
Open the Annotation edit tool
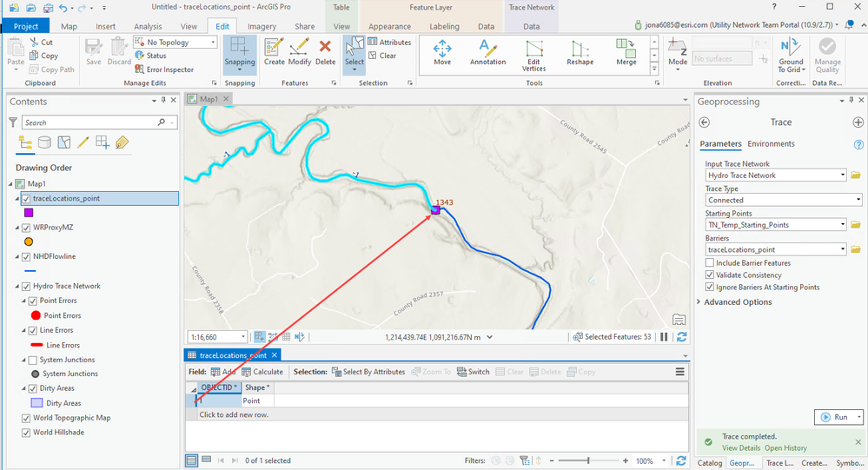[x=487, y=53]
